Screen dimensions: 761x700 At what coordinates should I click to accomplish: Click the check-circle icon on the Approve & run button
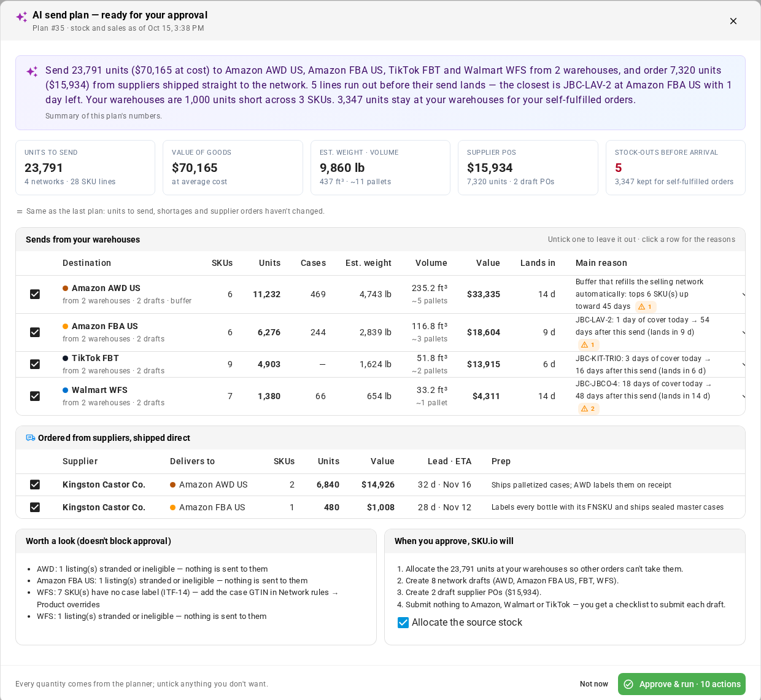click(x=628, y=684)
